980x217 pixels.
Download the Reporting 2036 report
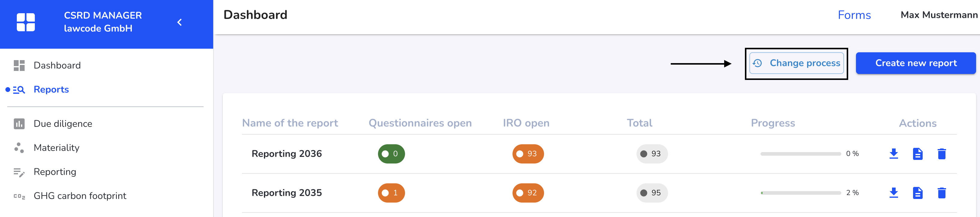point(894,154)
